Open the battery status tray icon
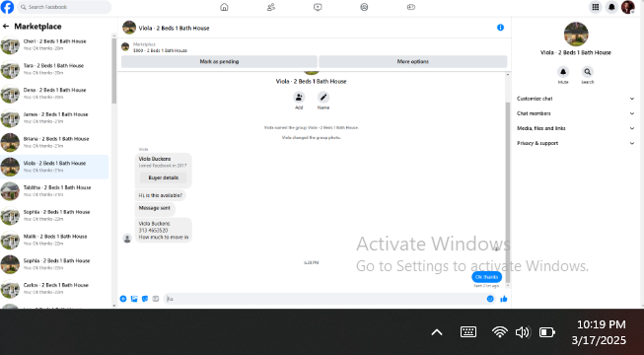The image size is (644, 355). pos(546,332)
